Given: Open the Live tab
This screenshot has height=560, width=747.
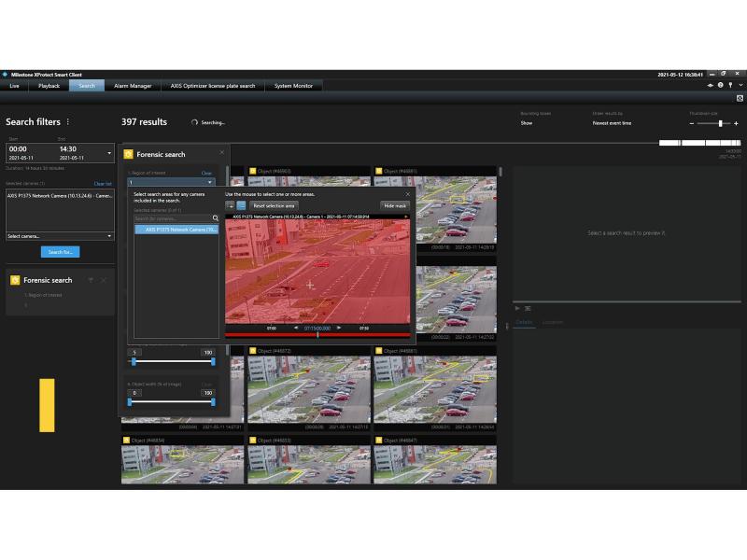Looking at the screenshot, I should (x=15, y=86).
